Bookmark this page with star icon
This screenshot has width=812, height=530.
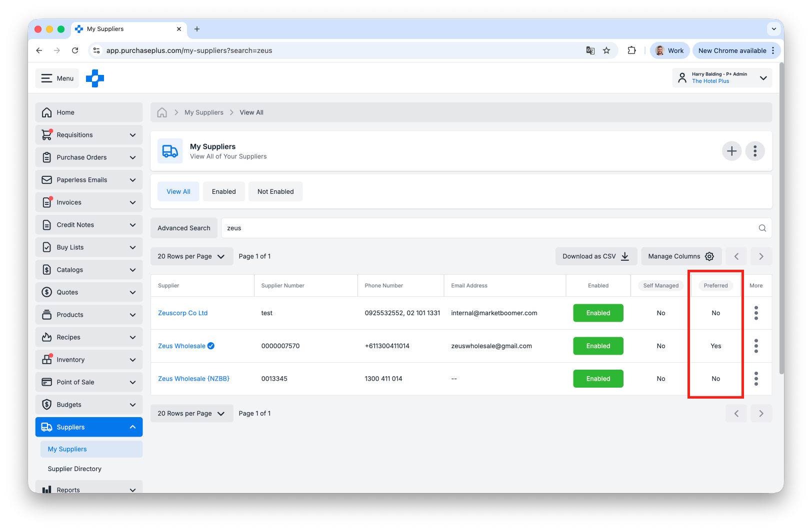tap(606, 50)
